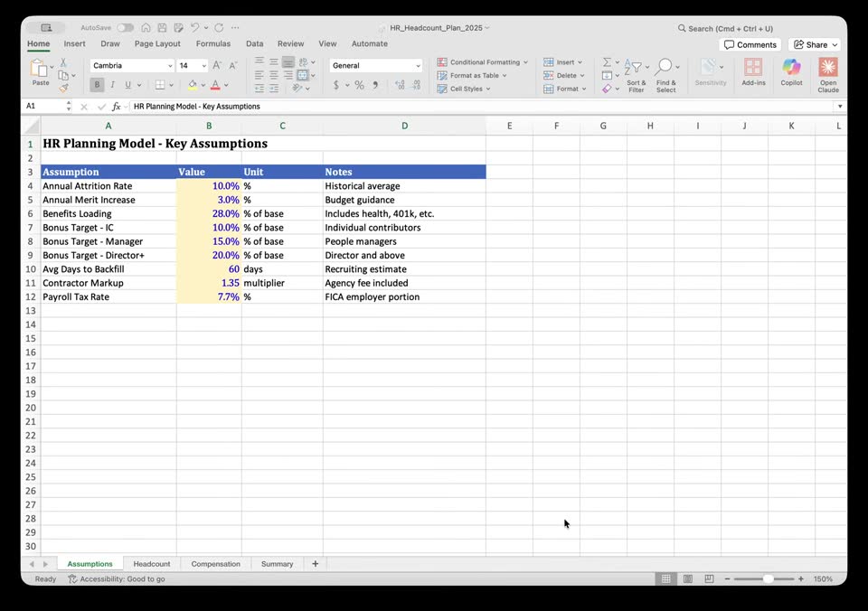
Task: Toggle Underline formatting
Action: (127, 85)
